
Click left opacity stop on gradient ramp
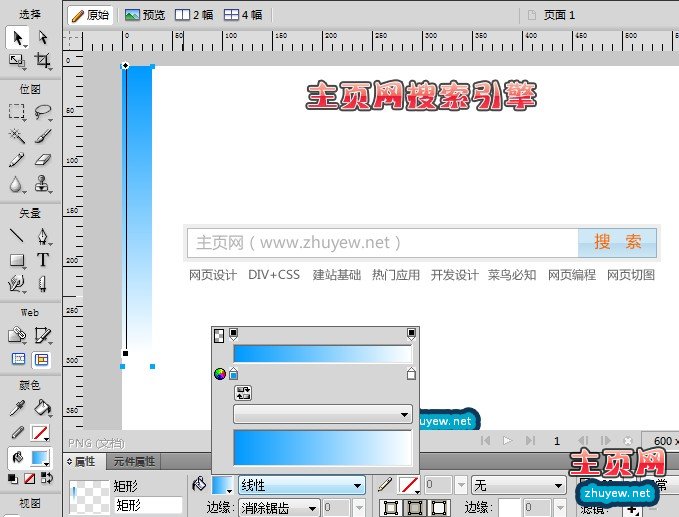233,334
